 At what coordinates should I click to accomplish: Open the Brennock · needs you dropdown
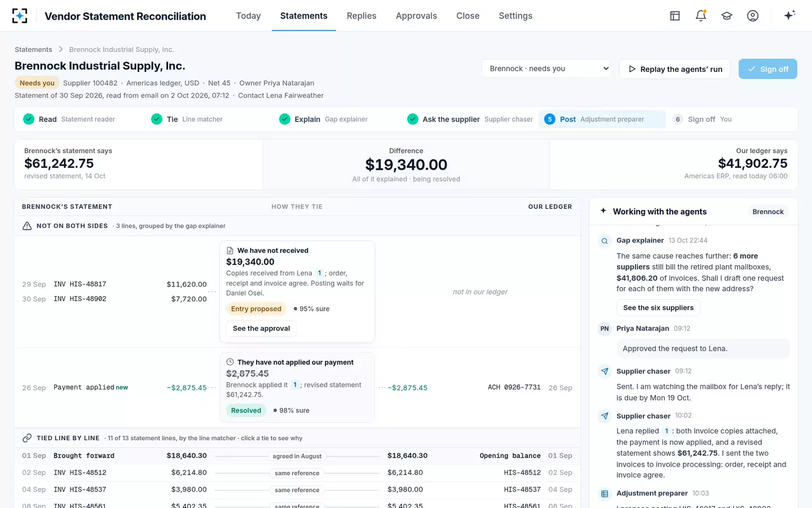click(x=546, y=68)
